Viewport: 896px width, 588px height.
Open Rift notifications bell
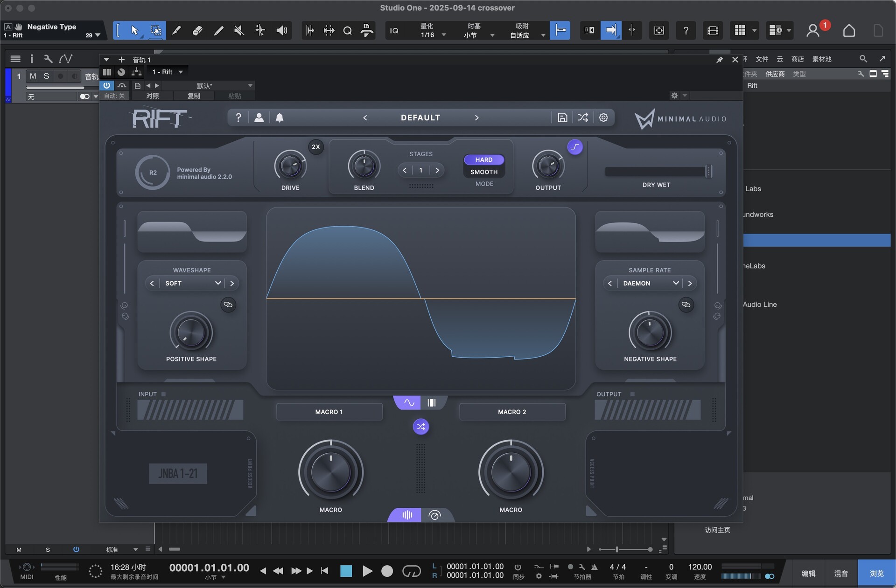click(x=280, y=118)
